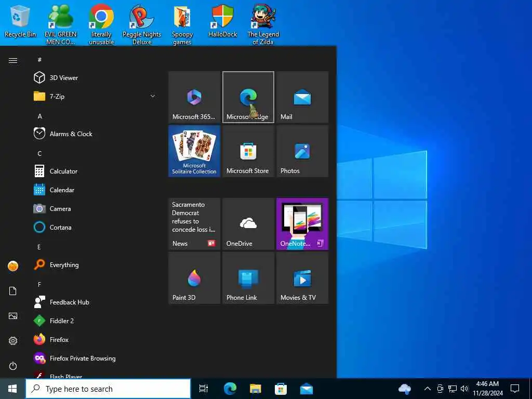The image size is (532, 399).
Task: Open the taskbar clock and date
Action: [x=487, y=389]
